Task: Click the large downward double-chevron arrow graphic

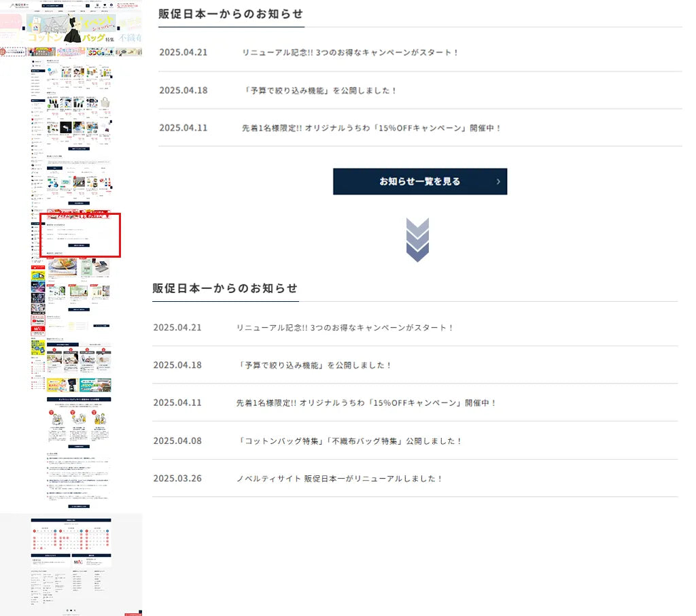Action: coord(417,240)
